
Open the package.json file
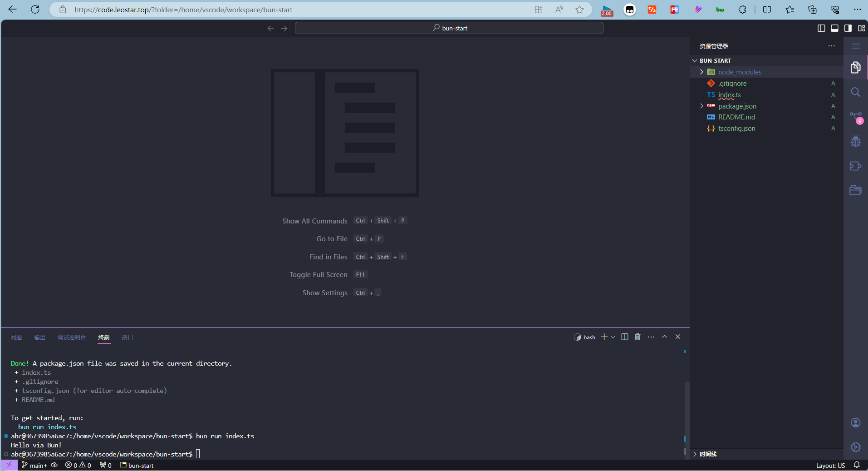coord(737,106)
